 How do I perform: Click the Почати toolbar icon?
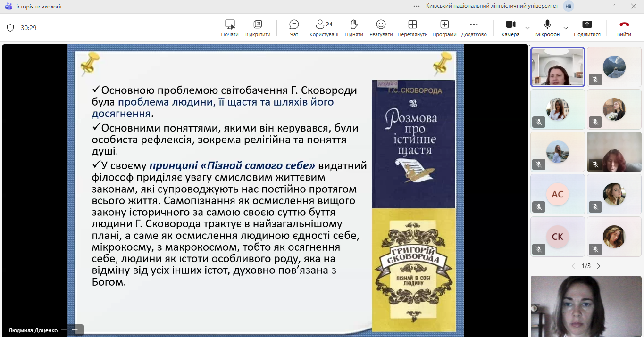[230, 28]
